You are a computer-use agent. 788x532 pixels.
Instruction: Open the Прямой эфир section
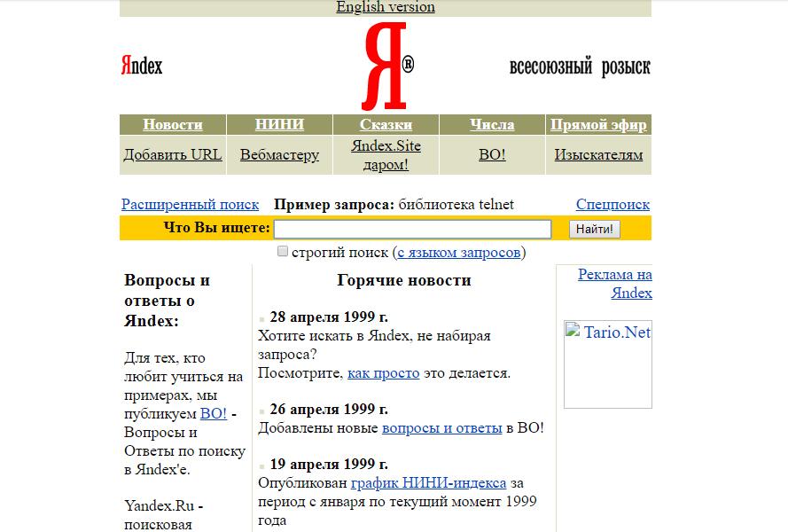(x=598, y=125)
